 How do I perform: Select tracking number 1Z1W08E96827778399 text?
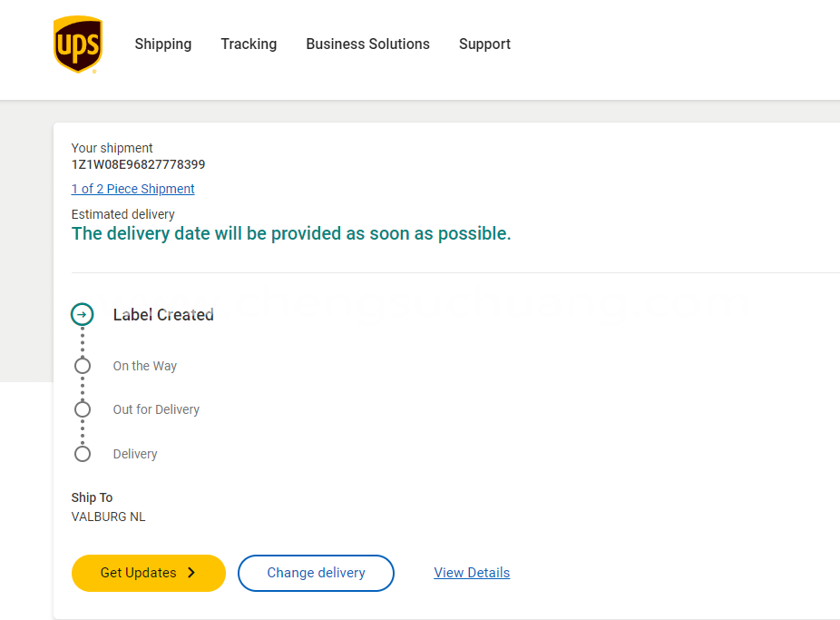(x=138, y=164)
